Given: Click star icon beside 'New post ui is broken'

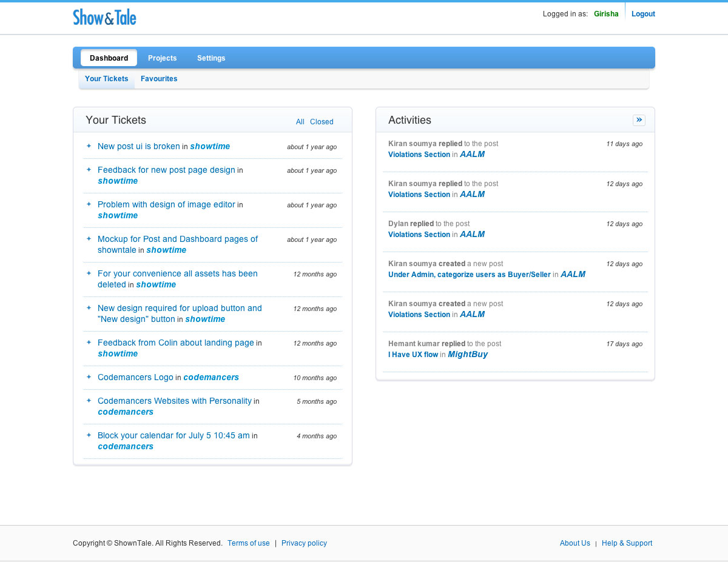Looking at the screenshot, I should (89, 146).
